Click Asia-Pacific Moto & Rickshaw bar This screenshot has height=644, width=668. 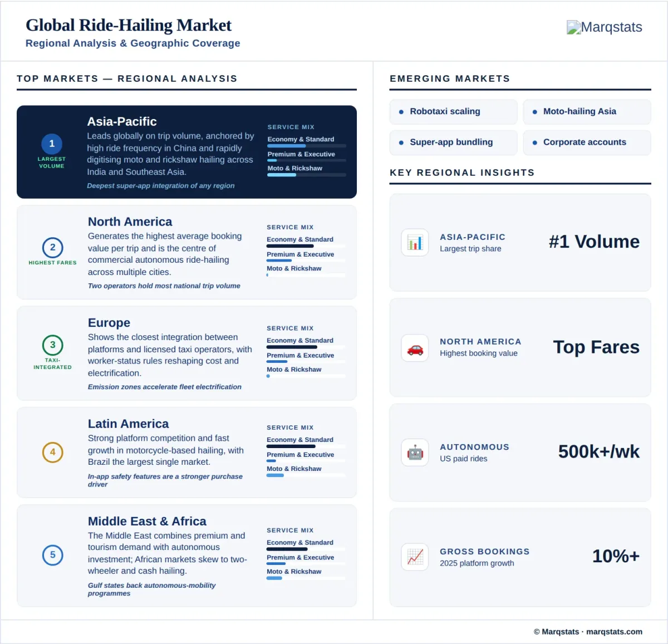pos(307,175)
